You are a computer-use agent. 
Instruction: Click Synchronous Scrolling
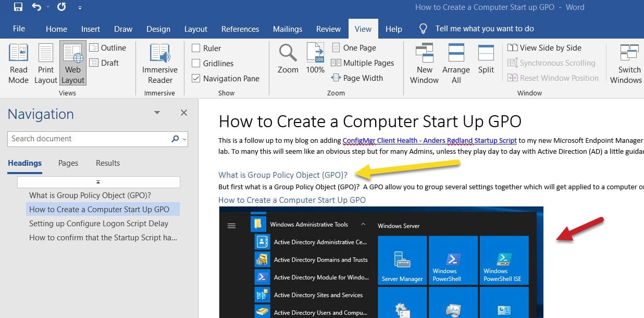click(551, 63)
